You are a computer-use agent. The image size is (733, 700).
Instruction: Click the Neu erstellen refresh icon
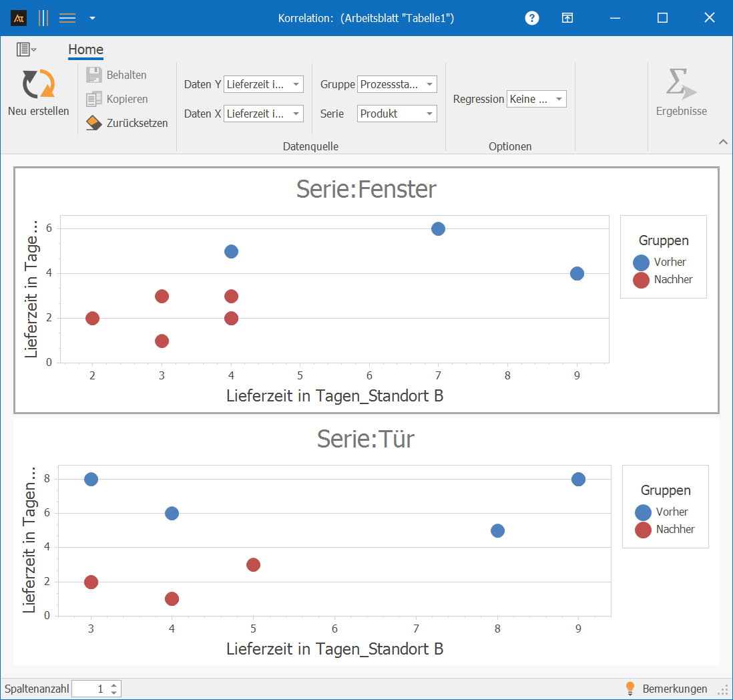point(38,85)
